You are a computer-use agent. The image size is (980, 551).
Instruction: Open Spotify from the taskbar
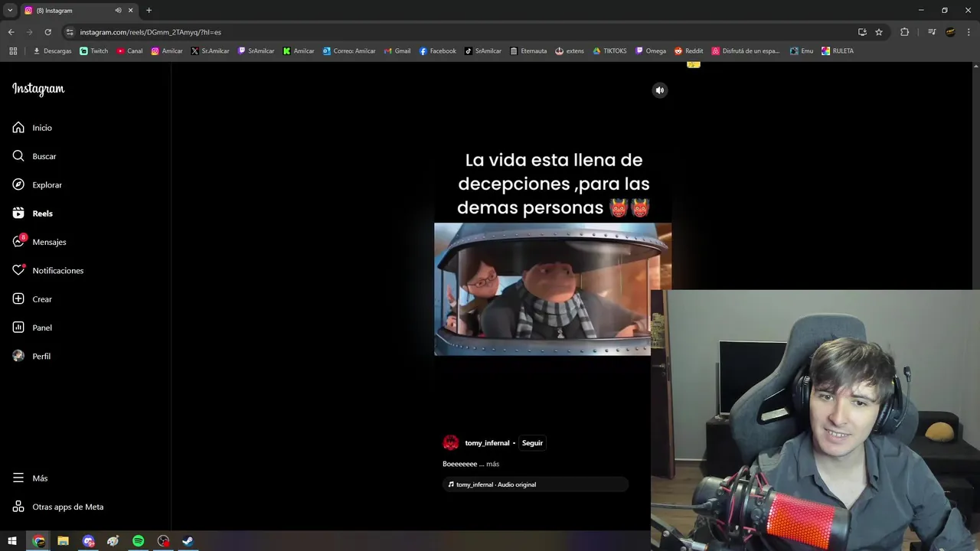click(138, 541)
